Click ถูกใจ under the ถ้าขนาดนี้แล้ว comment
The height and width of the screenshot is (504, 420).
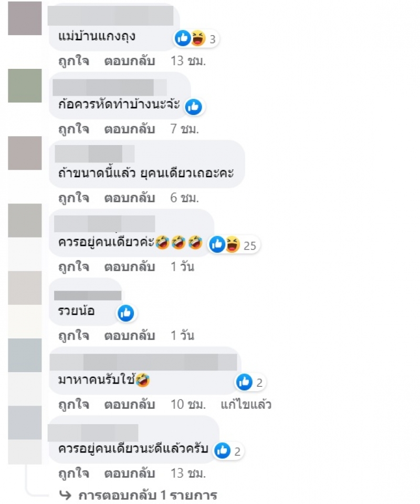tap(73, 198)
